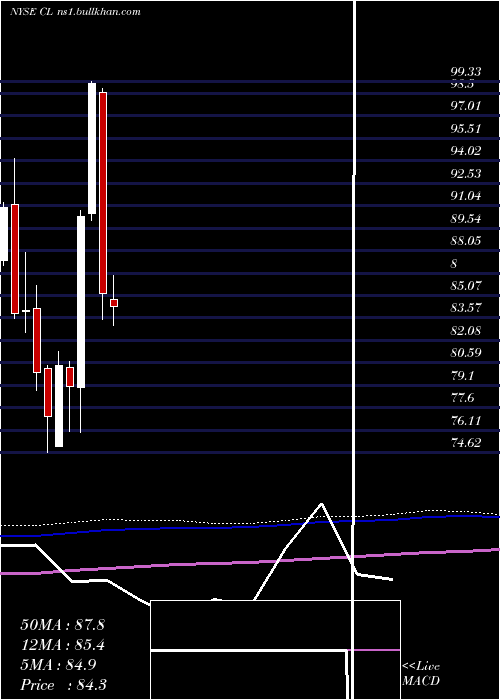
Task: Click the 82.08 price level label
Action: click(466, 330)
